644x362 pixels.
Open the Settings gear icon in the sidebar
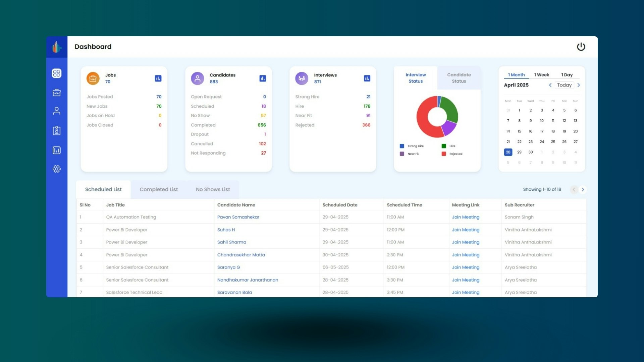[57, 169]
